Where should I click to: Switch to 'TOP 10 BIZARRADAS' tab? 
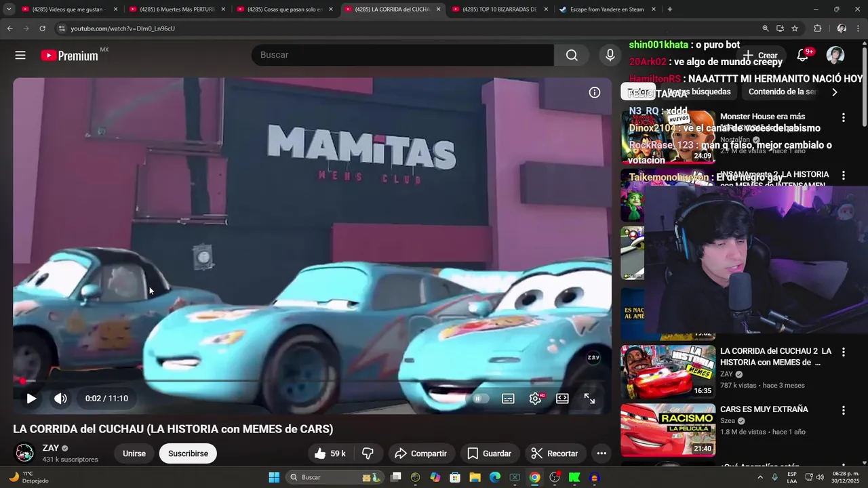(x=499, y=9)
